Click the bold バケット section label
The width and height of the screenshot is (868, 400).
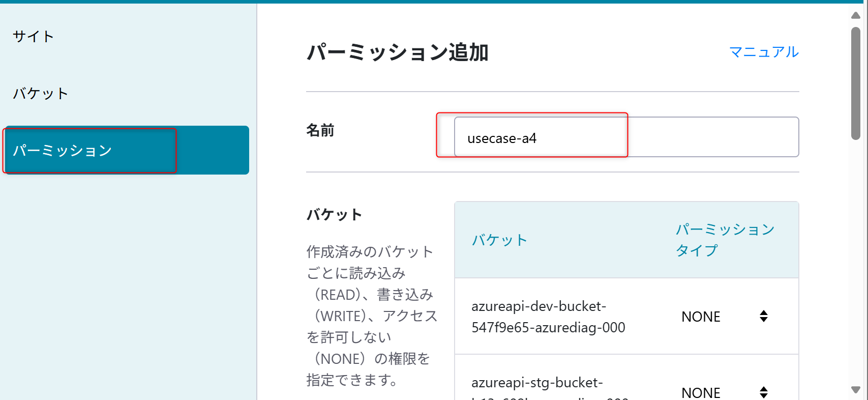point(334,215)
